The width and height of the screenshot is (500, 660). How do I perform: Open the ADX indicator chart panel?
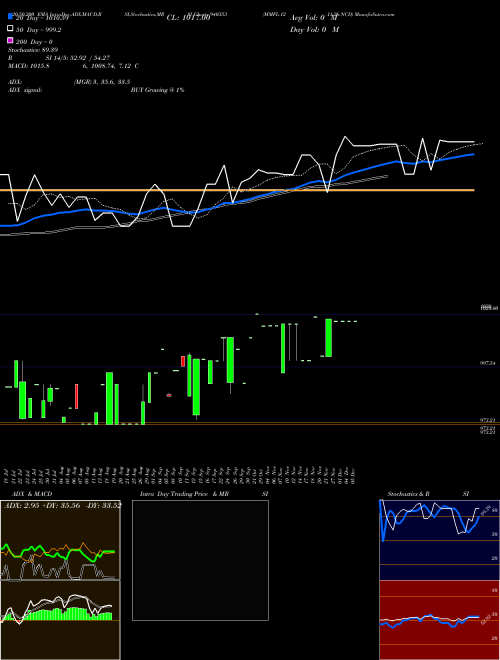point(60,540)
